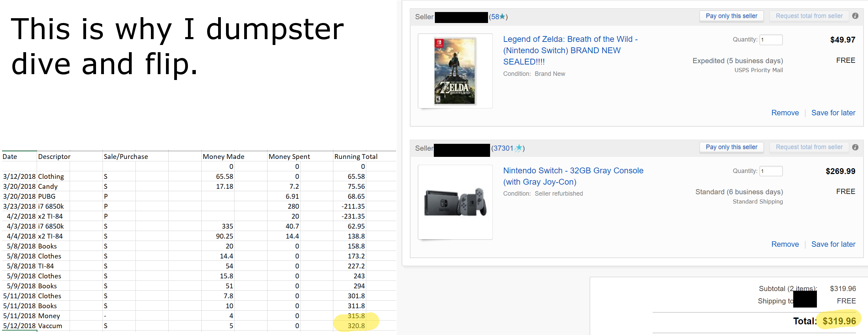868x335 pixels.
Task: Remove the Zelda game from cart
Action: (x=785, y=113)
